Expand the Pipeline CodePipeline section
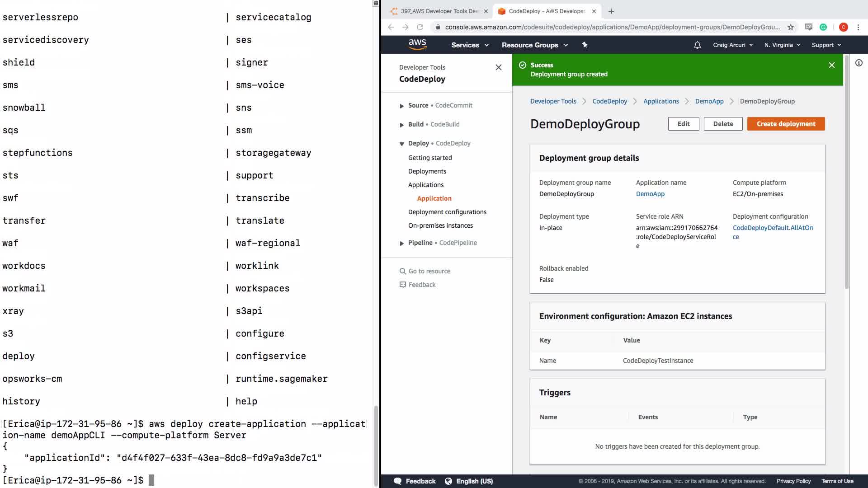This screenshot has width=868, height=488. (401, 243)
